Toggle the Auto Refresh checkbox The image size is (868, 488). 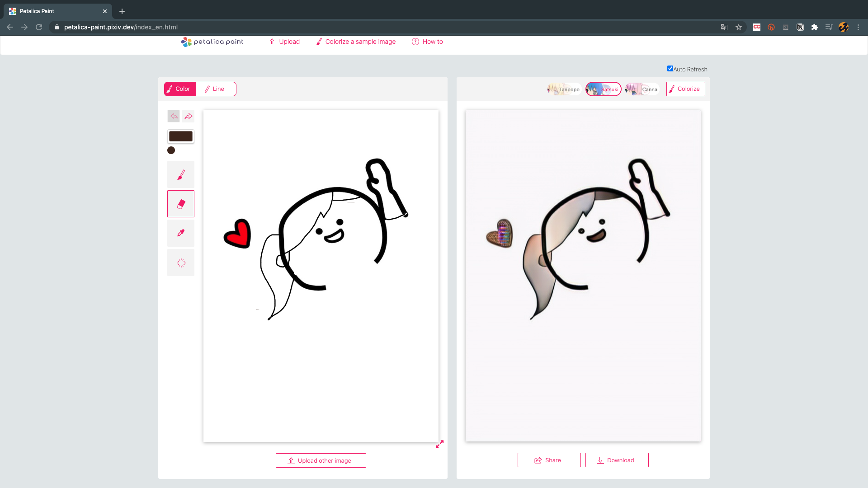tap(670, 69)
